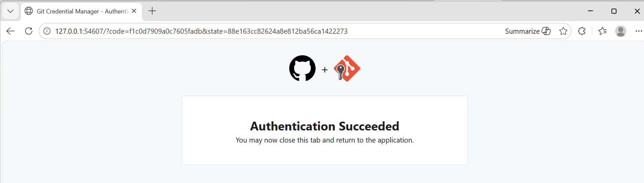Refresh the current page
644x183 pixels.
click(29, 31)
